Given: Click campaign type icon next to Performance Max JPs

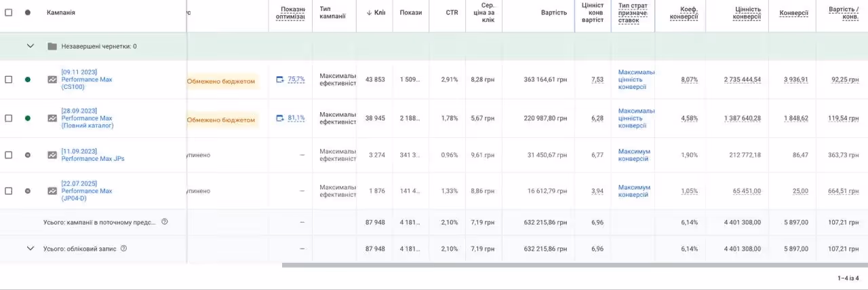Looking at the screenshot, I should pos(52,155).
